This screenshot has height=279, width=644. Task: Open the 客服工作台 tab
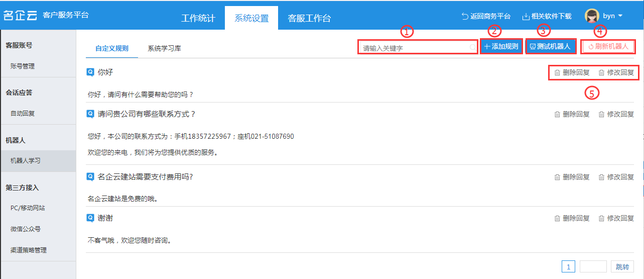pos(309,19)
